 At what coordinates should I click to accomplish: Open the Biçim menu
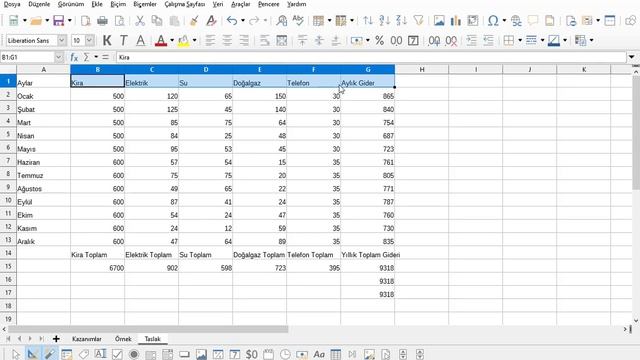(x=118, y=4)
